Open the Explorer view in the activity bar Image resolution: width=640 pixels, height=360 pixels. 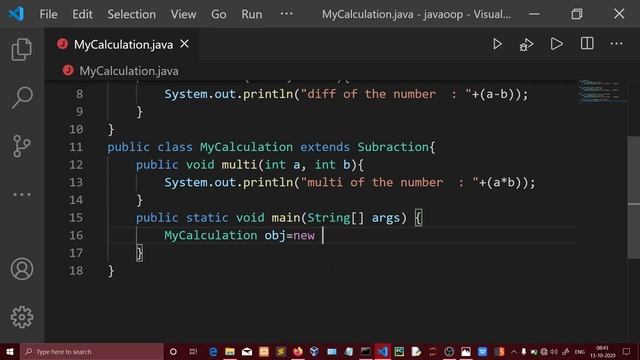click(x=22, y=49)
